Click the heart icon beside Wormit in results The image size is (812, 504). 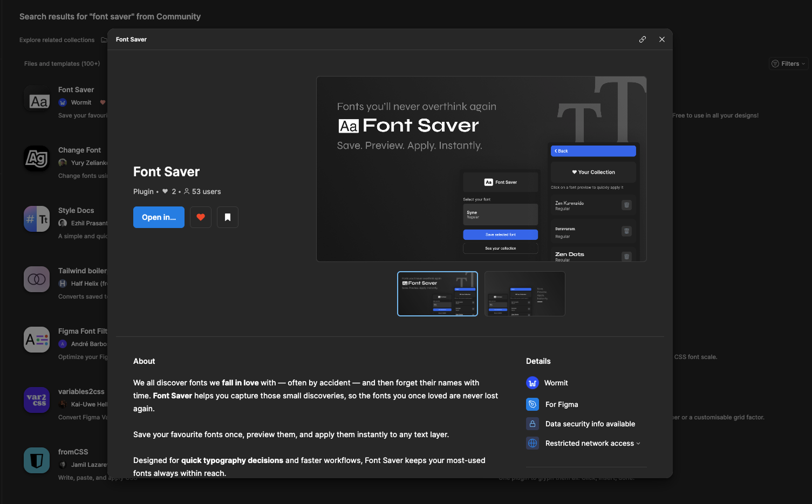103,102
